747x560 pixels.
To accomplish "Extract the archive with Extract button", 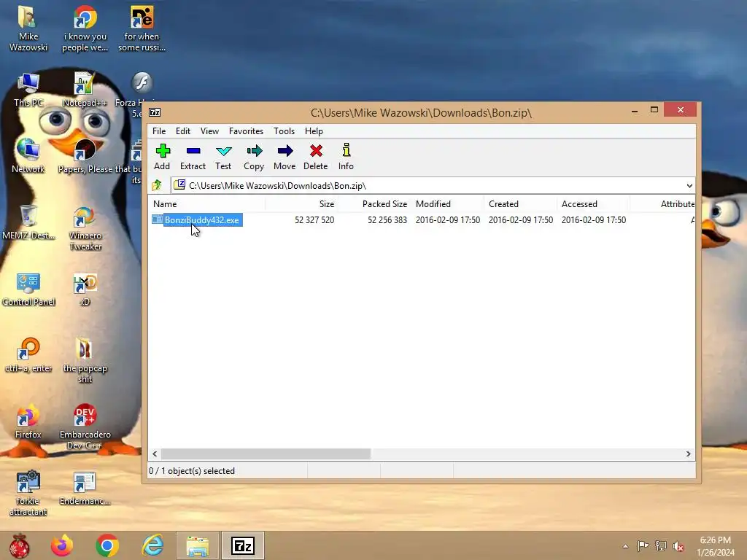I will pyautogui.click(x=193, y=157).
